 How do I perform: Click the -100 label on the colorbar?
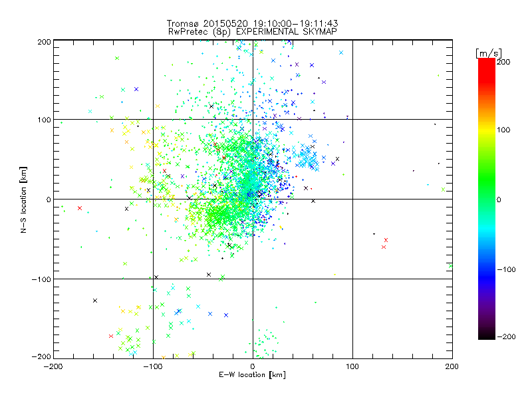[506, 270]
